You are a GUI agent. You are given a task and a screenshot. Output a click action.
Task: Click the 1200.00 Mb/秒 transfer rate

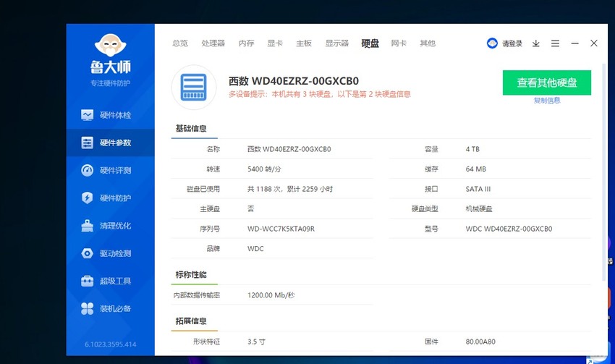(271, 295)
